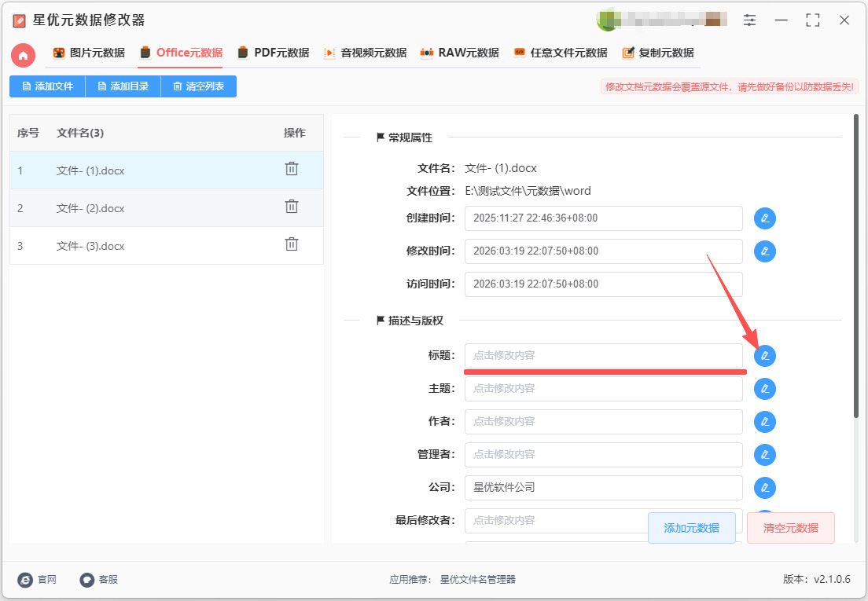Select file row 文件- (3).docx

pos(167,245)
